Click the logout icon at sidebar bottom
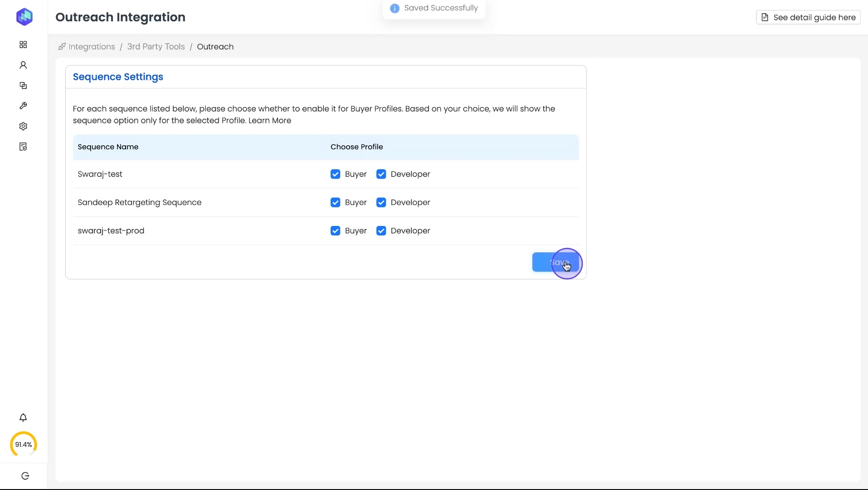The width and height of the screenshot is (868, 490). [25, 476]
